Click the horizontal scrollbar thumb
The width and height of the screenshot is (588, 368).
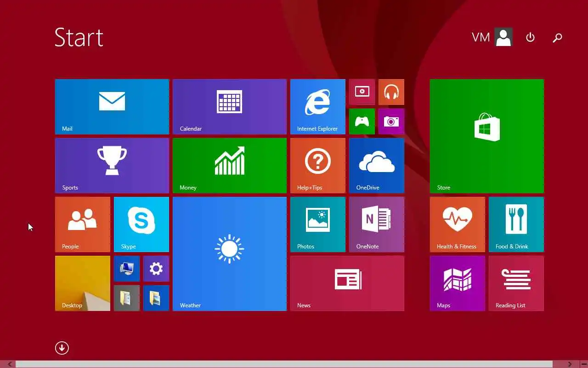284,364
